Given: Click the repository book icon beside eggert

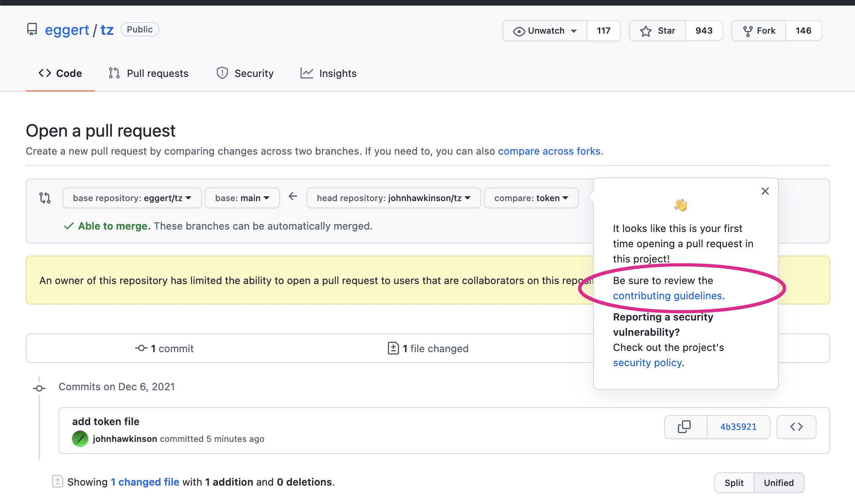Looking at the screenshot, I should coord(32,30).
